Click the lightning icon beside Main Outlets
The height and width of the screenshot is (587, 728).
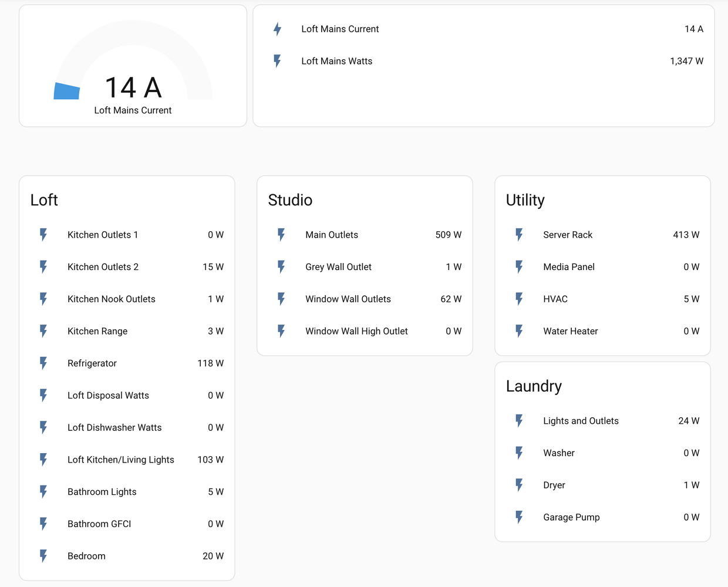click(x=281, y=235)
